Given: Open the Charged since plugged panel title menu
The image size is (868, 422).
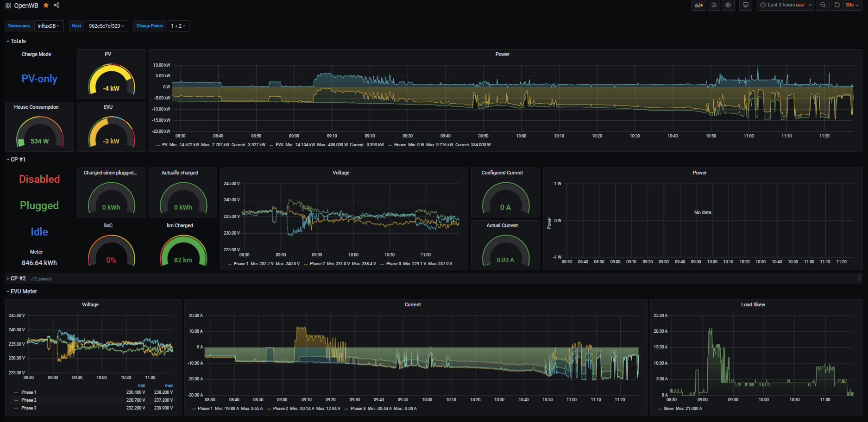Looking at the screenshot, I should (110, 173).
